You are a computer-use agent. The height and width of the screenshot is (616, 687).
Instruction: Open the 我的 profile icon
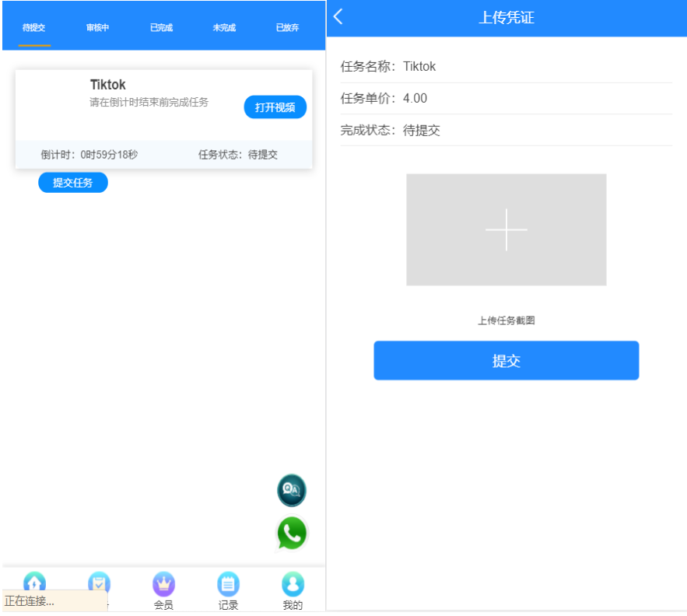point(293,585)
